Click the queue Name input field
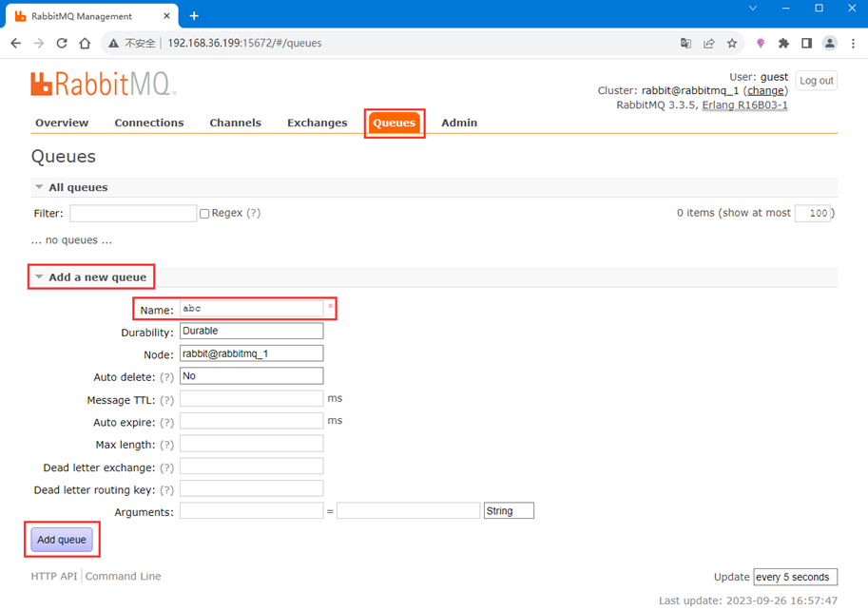The height and width of the screenshot is (610, 868). point(251,309)
